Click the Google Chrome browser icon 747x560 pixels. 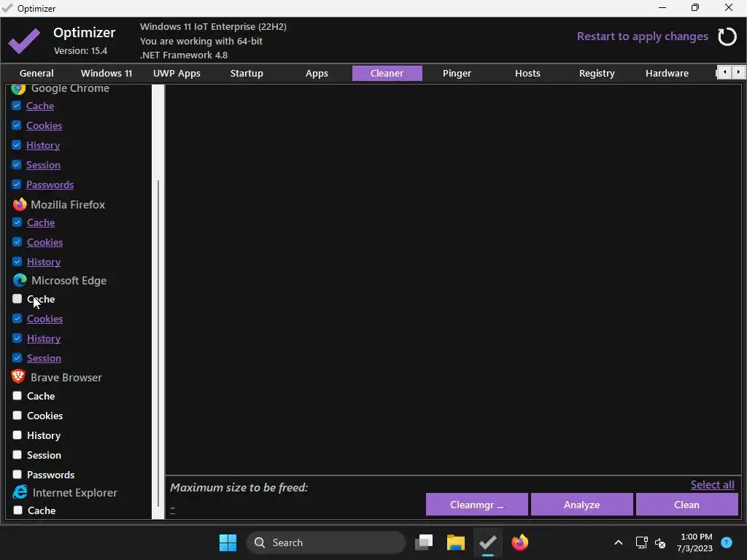coord(18,88)
